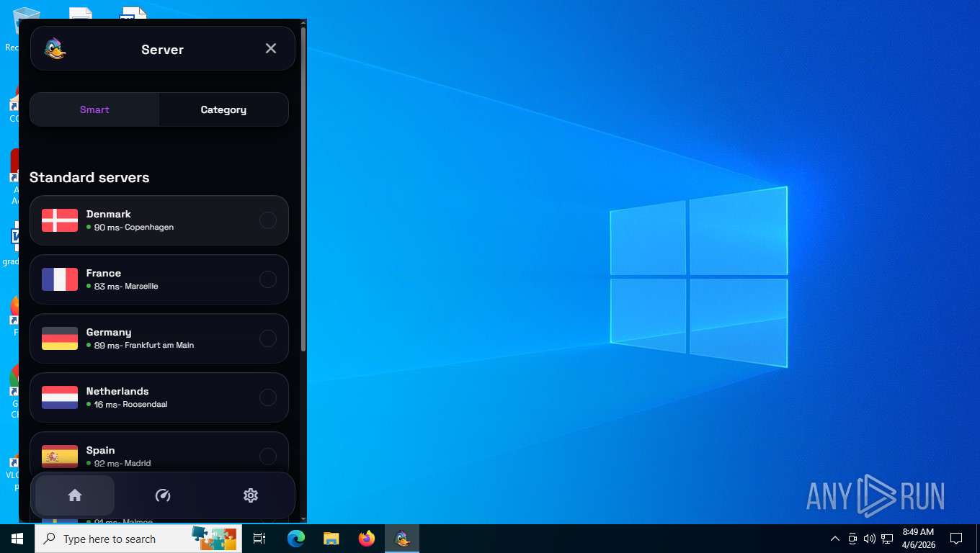Click the duck logo in Server header
Screen dimensions: 980x553
55,49
